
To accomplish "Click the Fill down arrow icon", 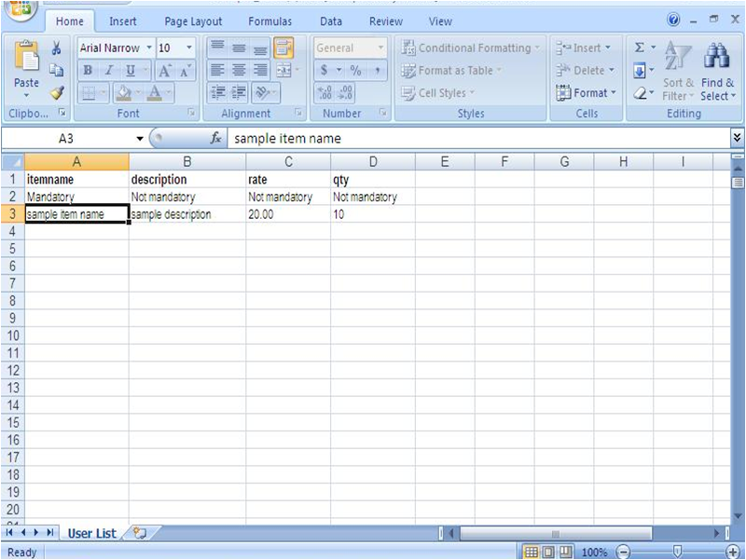I will tap(640, 72).
